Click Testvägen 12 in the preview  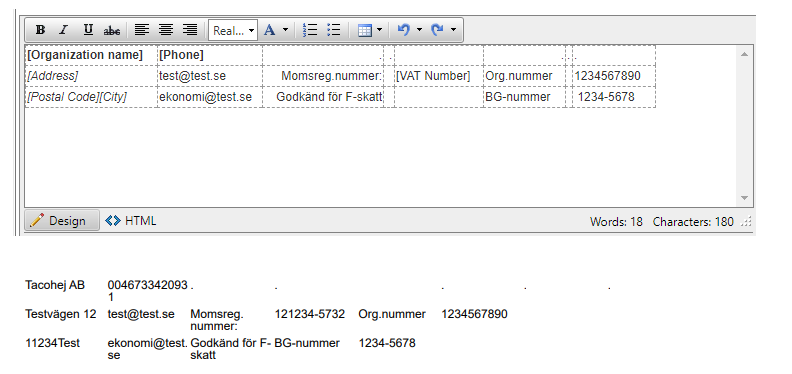click(61, 314)
